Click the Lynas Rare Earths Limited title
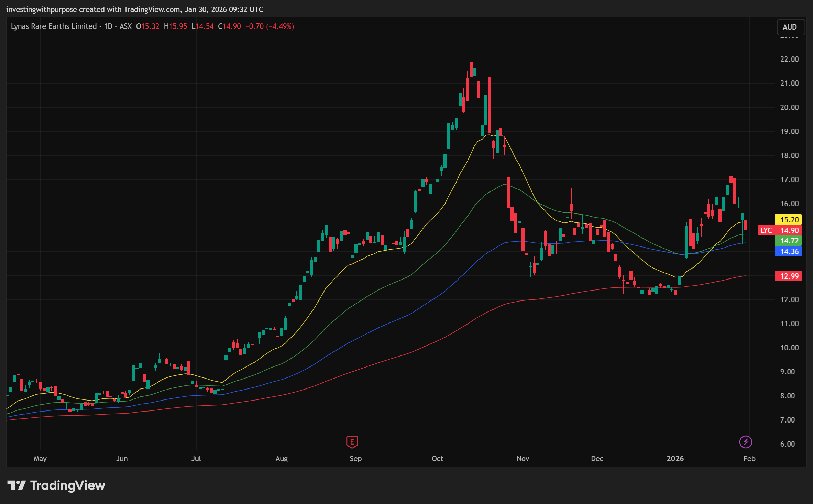 pyautogui.click(x=54, y=26)
